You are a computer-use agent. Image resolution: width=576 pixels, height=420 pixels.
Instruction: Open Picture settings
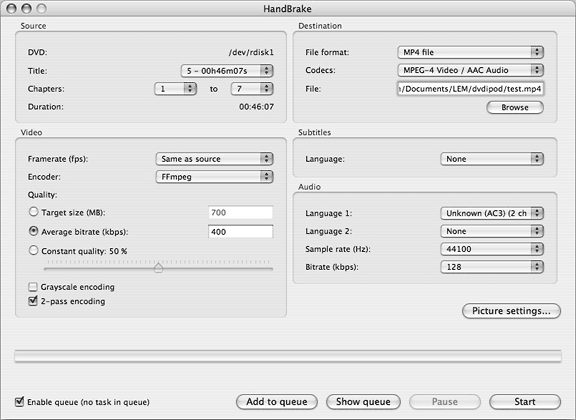511,311
